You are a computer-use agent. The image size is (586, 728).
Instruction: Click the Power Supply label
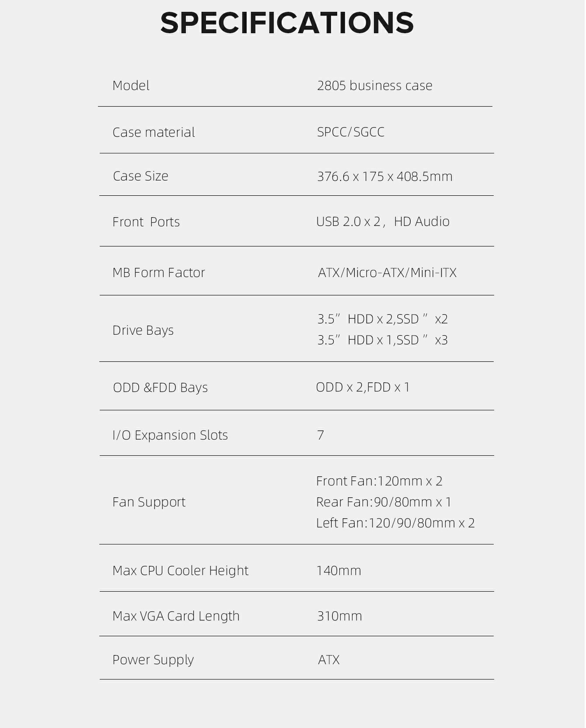point(153,660)
